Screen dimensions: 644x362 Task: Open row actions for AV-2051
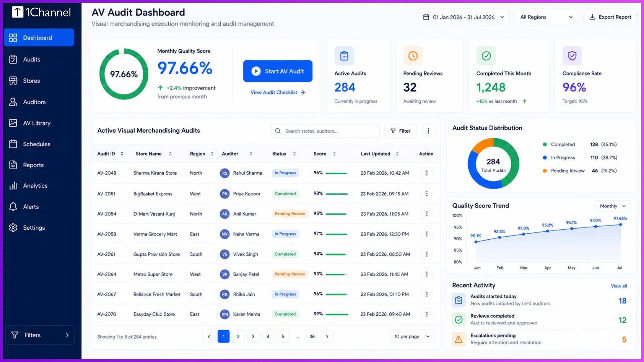point(427,194)
